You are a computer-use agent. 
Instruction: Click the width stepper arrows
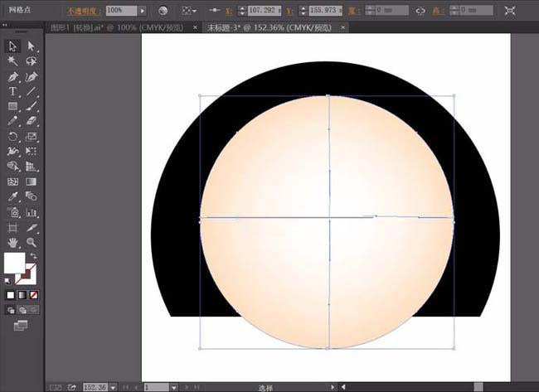pos(370,11)
